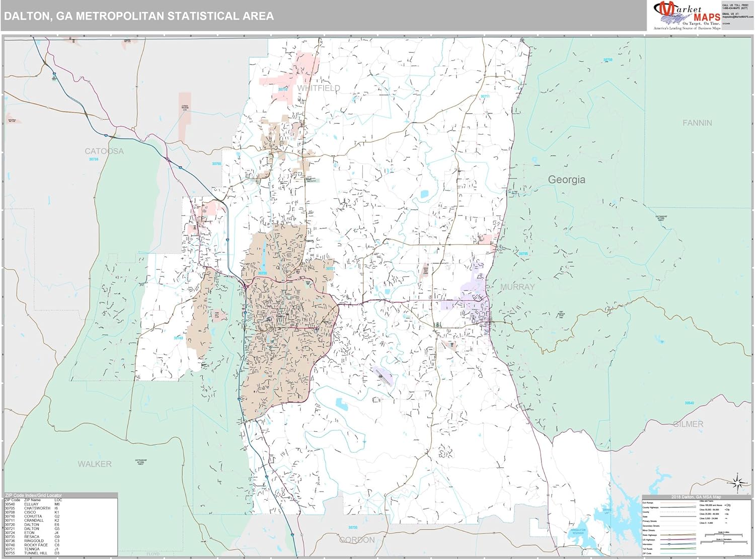755x560 pixels.
Task: Click the 30708 ZIP label on the map
Action: pyautogui.click(x=608, y=60)
